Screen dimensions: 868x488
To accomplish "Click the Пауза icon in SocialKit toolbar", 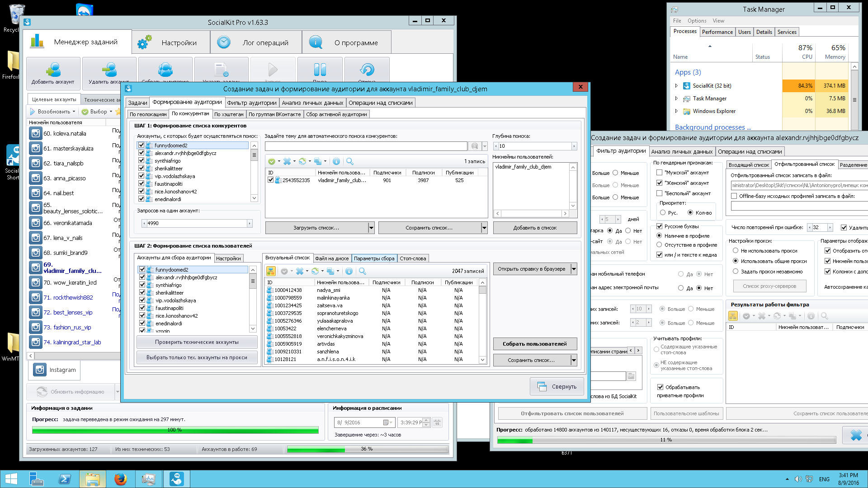I will (x=320, y=70).
